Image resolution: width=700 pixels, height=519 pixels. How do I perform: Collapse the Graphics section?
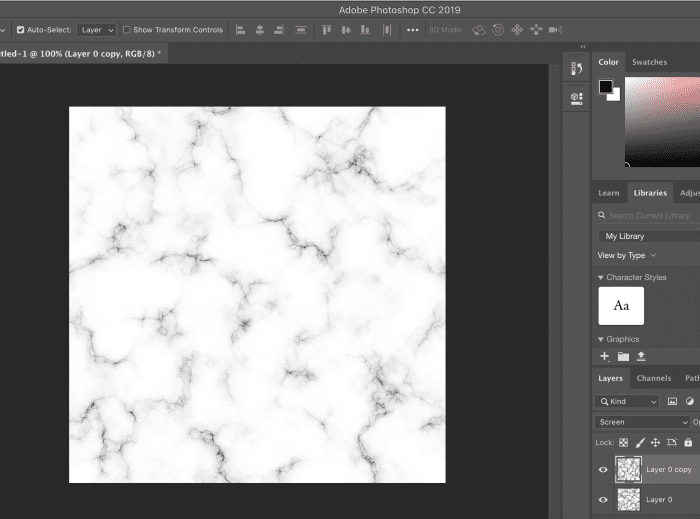coord(600,339)
